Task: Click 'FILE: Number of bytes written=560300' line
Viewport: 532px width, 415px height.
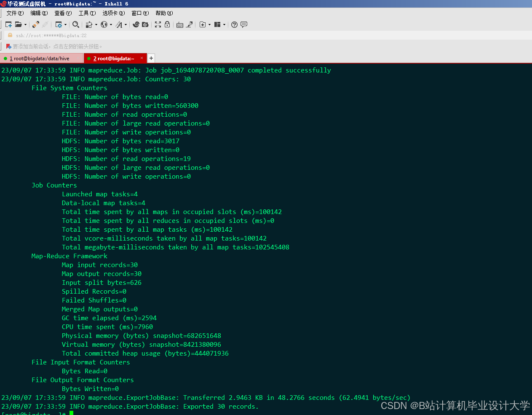Action: pyautogui.click(x=130, y=106)
